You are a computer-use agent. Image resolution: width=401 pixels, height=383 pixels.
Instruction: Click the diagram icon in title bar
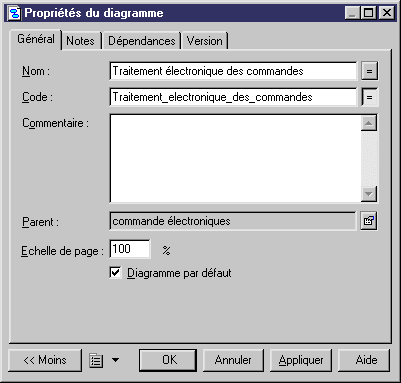click(x=14, y=13)
